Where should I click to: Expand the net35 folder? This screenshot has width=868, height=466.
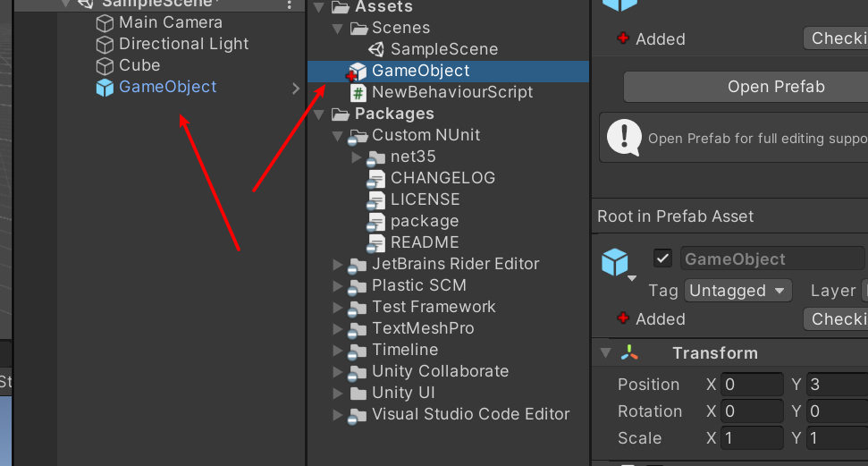click(x=357, y=157)
